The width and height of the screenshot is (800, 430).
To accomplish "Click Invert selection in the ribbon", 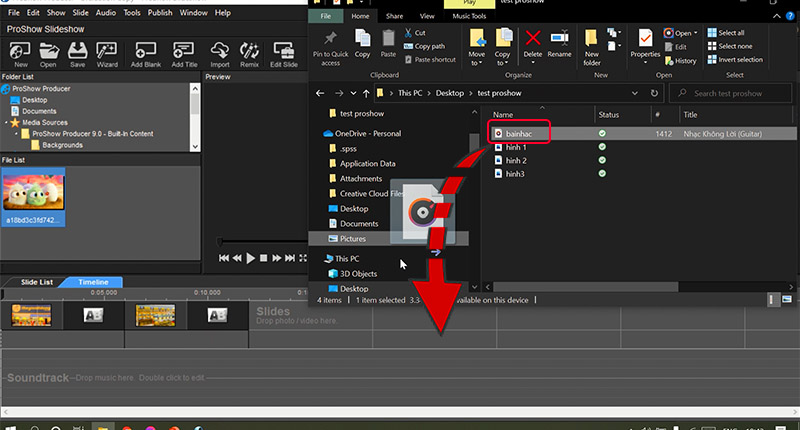I will coord(735,60).
